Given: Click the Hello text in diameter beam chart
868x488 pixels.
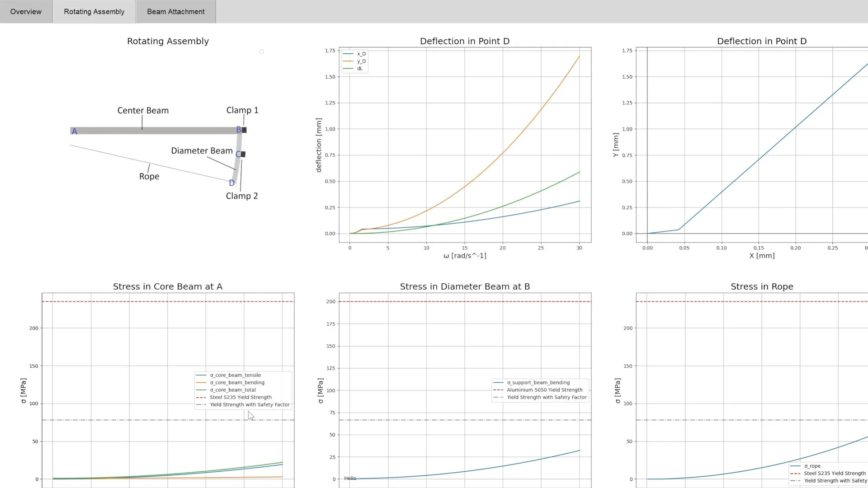Looking at the screenshot, I should click(x=350, y=478).
